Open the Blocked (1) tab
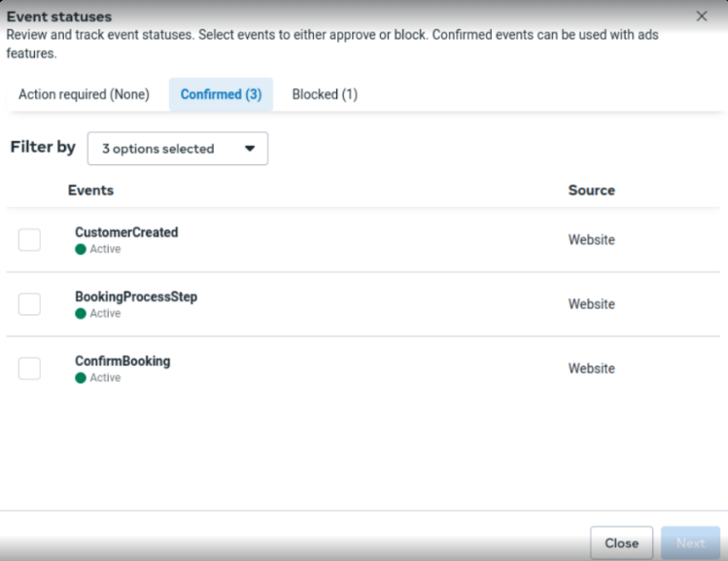 [325, 94]
